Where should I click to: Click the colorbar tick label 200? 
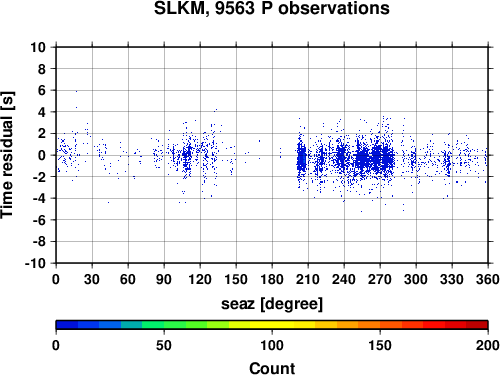pos(488,345)
